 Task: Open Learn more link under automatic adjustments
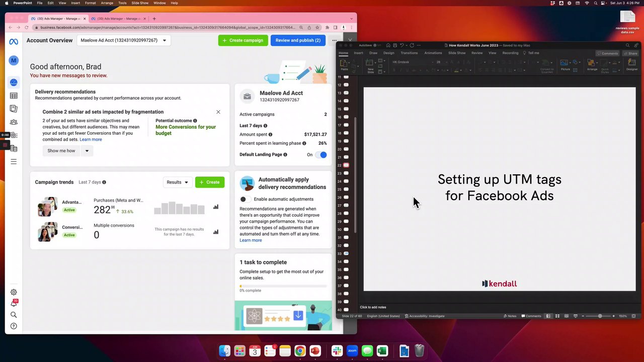pos(251,240)
